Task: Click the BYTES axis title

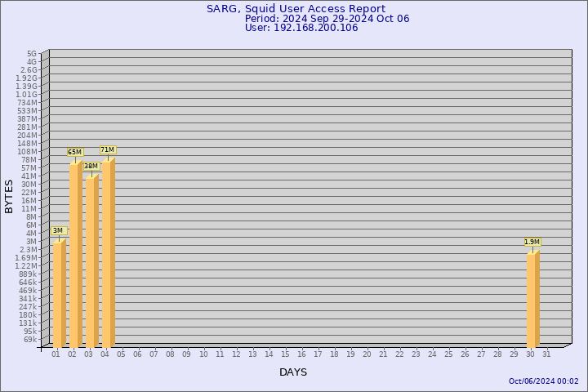Action: [9, 196]
